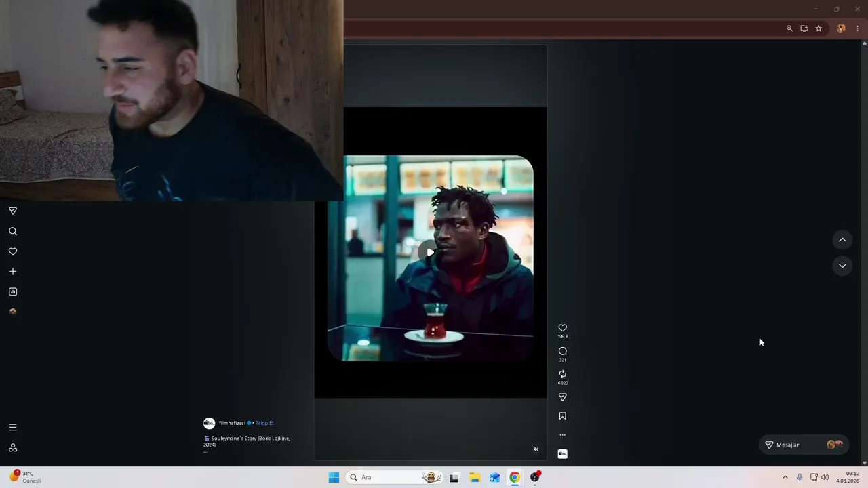The image size is (868, 488).
Task: Open filmhafizasi profile picture
Action: point(210,423)
